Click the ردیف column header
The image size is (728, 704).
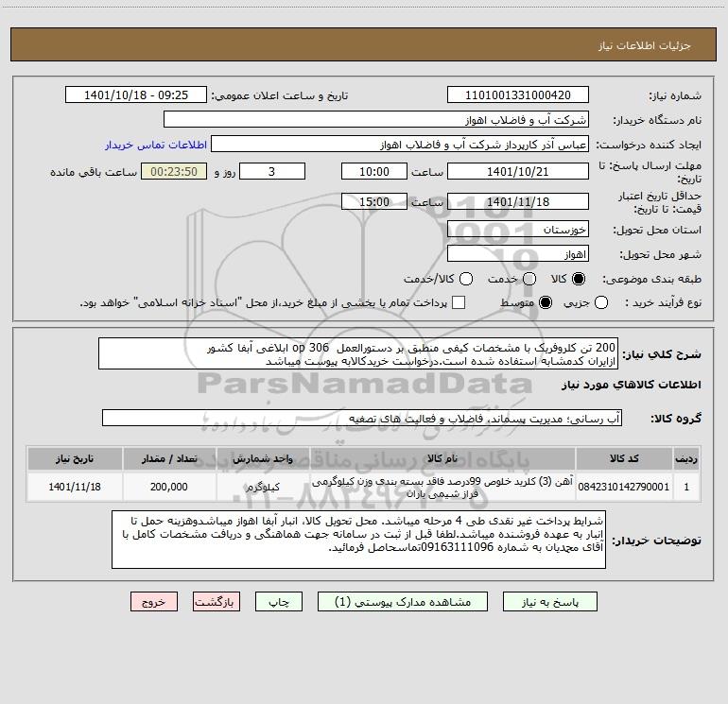pos(686,458)
